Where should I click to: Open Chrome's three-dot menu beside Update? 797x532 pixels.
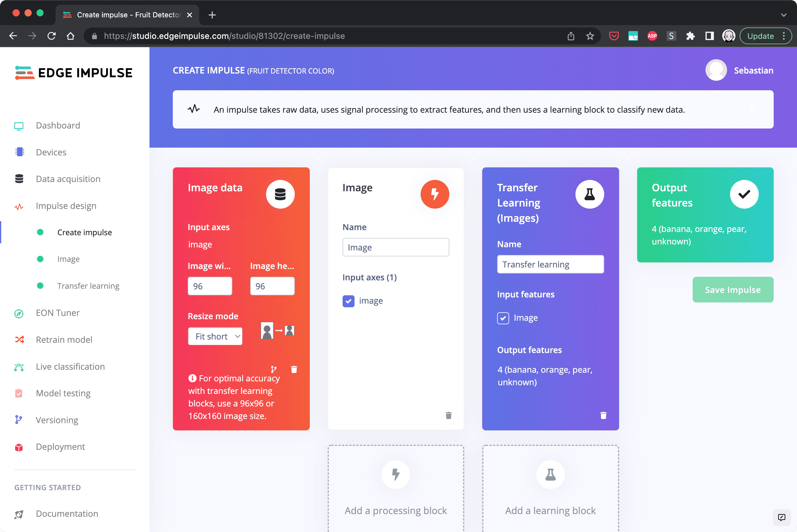click(x=784, y=36)
